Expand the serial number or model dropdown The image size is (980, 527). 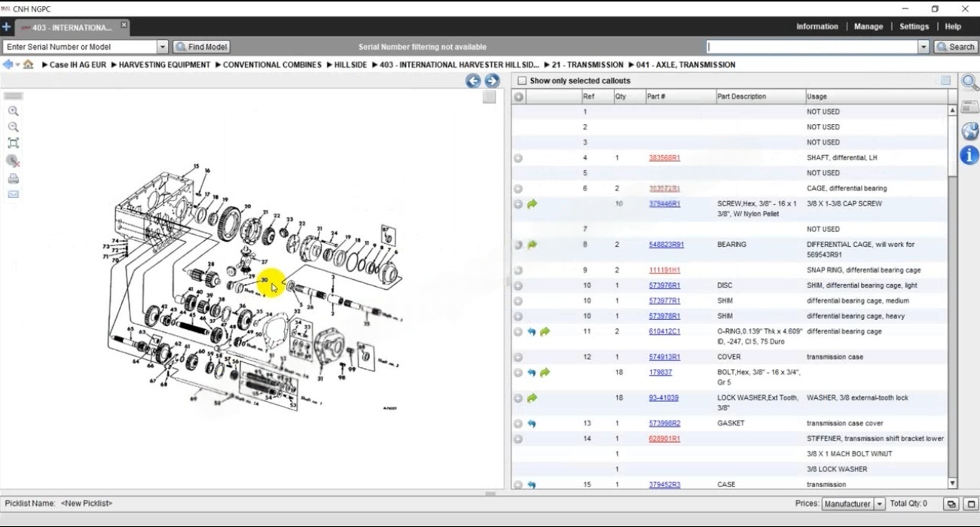(162, 47)
